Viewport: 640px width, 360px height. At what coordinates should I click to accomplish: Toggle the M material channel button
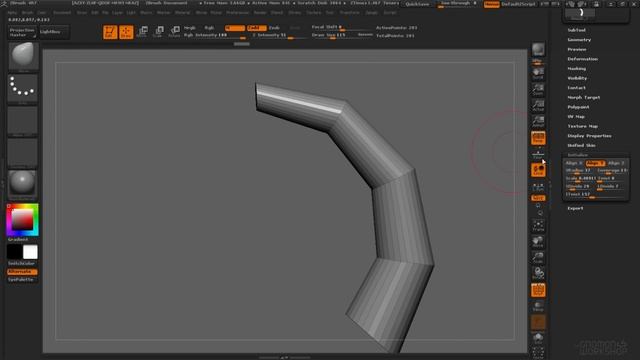pyautogui.click(x=235, y=28)
